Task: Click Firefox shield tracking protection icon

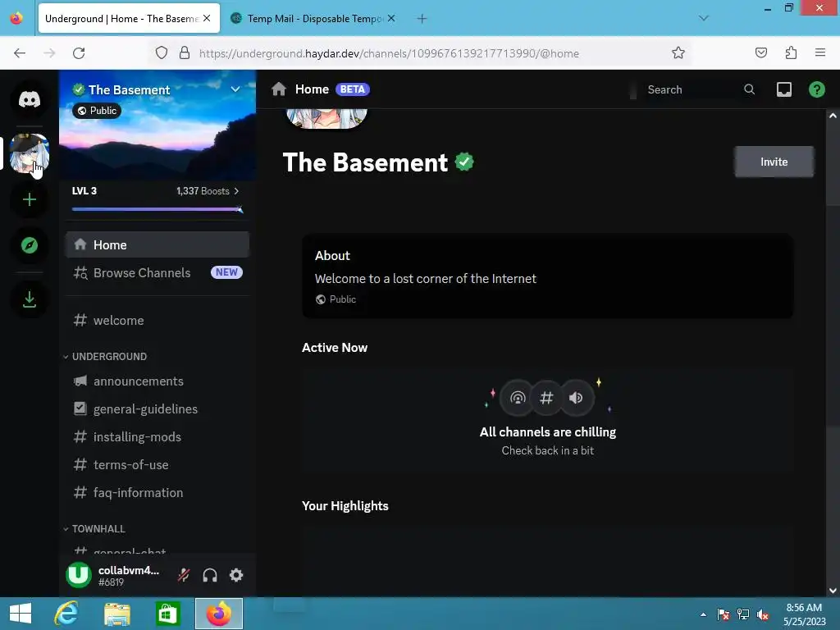Action: point(162,53)
